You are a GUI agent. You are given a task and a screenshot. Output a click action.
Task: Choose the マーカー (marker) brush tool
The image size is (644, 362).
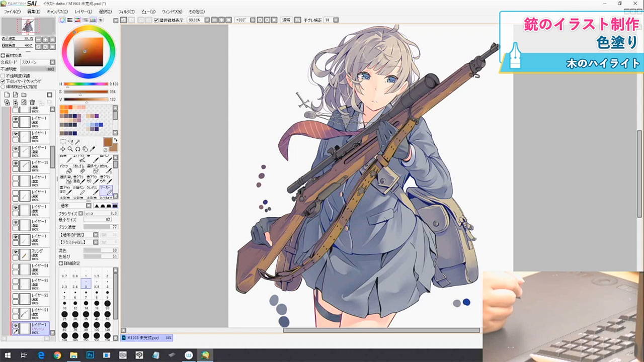[x=106, y=190]
